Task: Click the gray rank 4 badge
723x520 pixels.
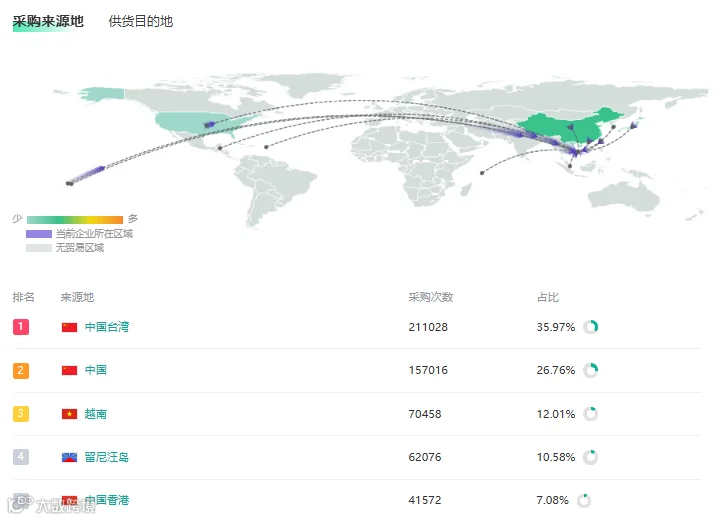Action: click(x=21, y=457)
